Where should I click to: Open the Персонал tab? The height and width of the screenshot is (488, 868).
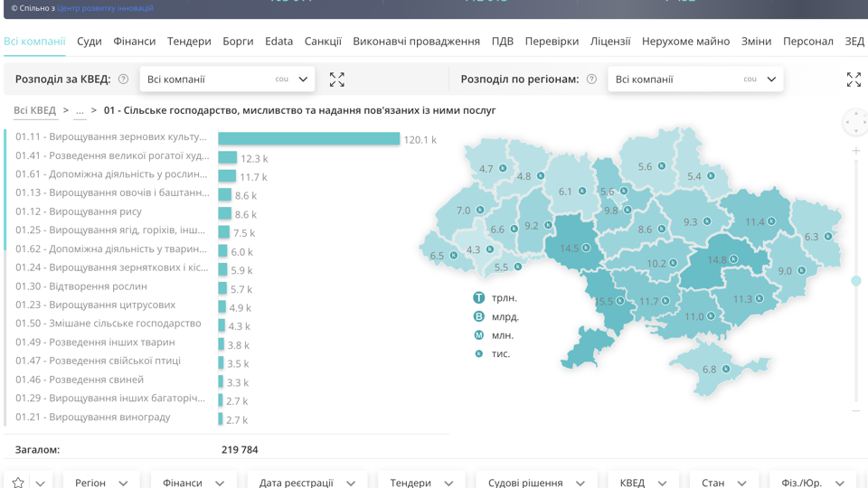(807, 42)
